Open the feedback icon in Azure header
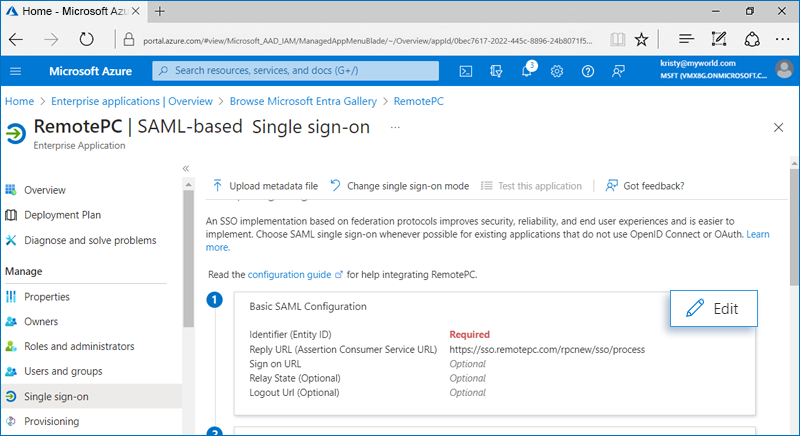800x436 pixels. coord(618,71)
